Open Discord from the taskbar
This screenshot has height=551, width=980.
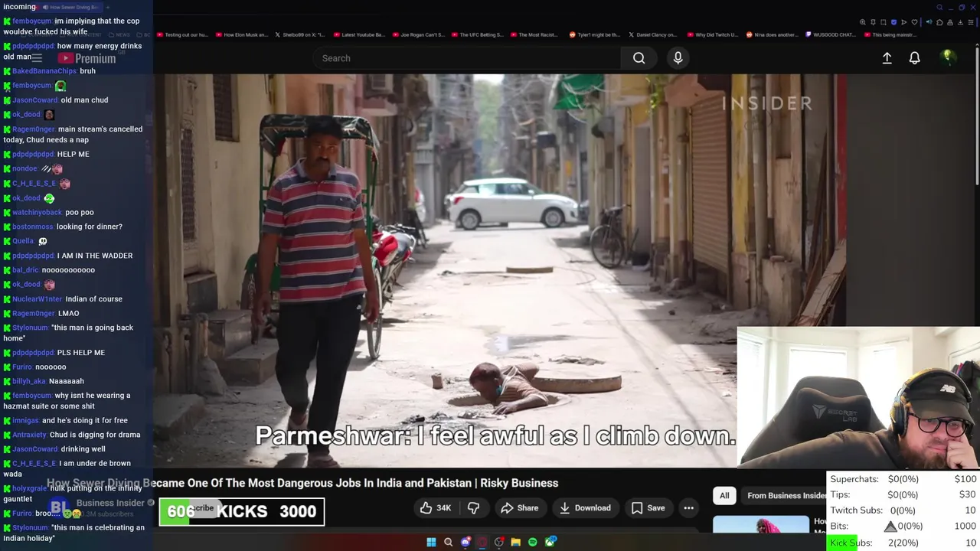465,542
